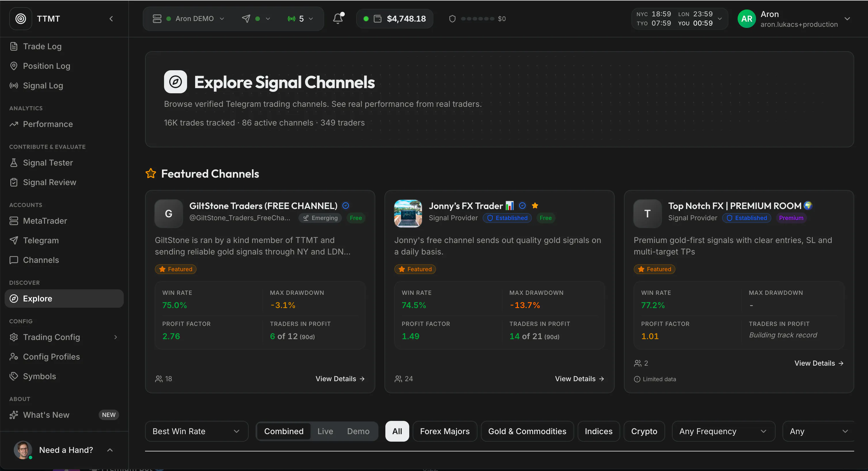Click the risk progress dots indicator

(477, 18)
